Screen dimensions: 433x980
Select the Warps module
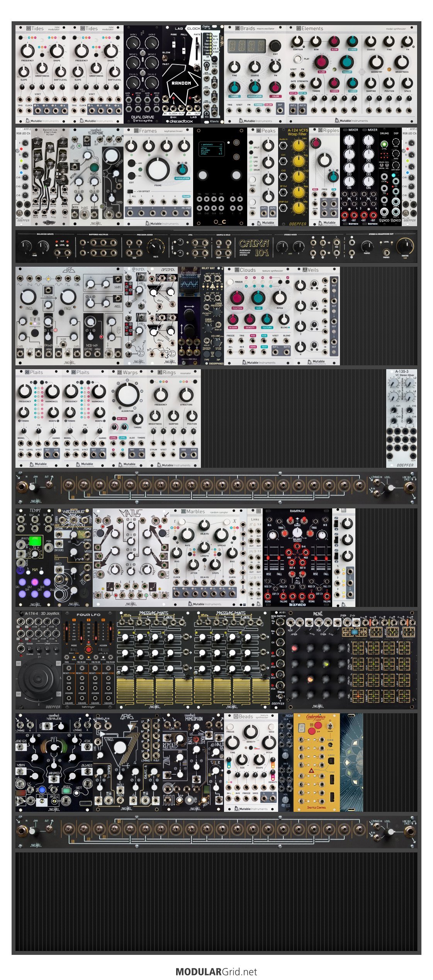click(x=127, y=418)
